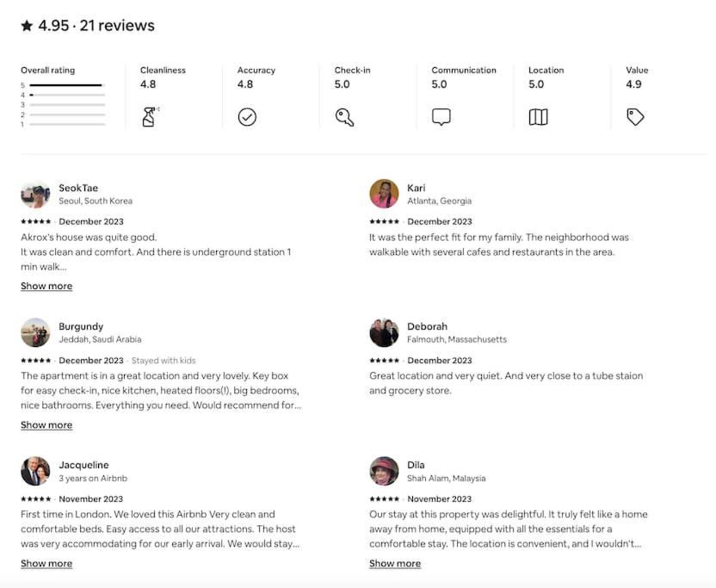Click the reviewer name Jacqueline
Viewport: 716px width, 588px height.
[83, 465]
